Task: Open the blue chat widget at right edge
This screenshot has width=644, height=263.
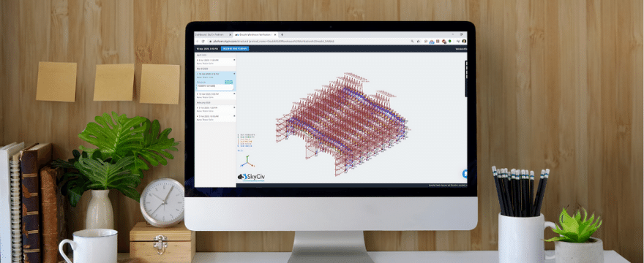Action: point(465,174)
